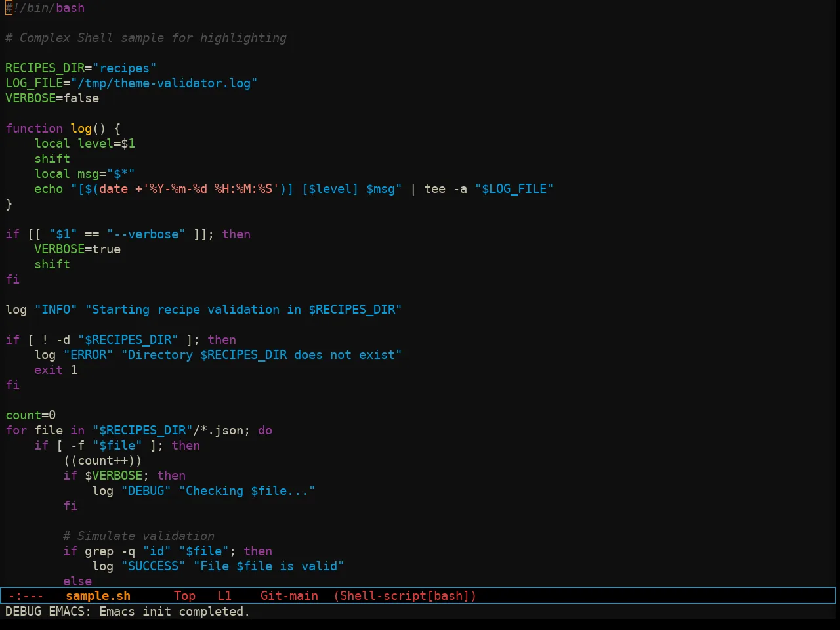The width and height of the screenshot is (840, 630).
Task: Click the 'fi' closing the $VERBOSE check
Action: [70, 506]
